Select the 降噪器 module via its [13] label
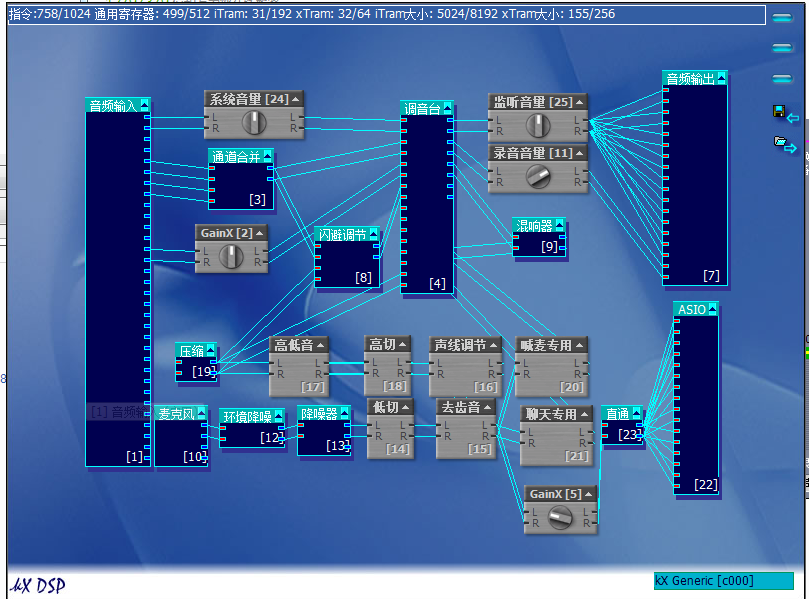 point(338,445)
